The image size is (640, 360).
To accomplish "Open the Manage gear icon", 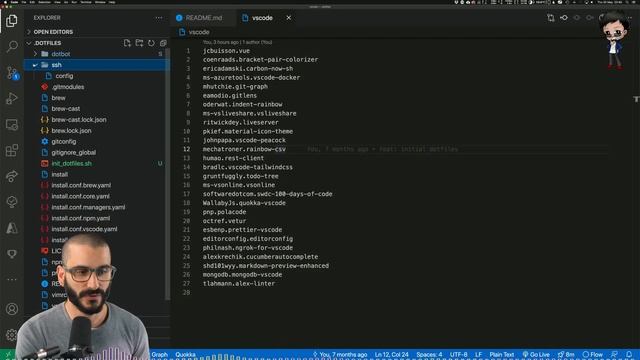I will click(12, 335).
